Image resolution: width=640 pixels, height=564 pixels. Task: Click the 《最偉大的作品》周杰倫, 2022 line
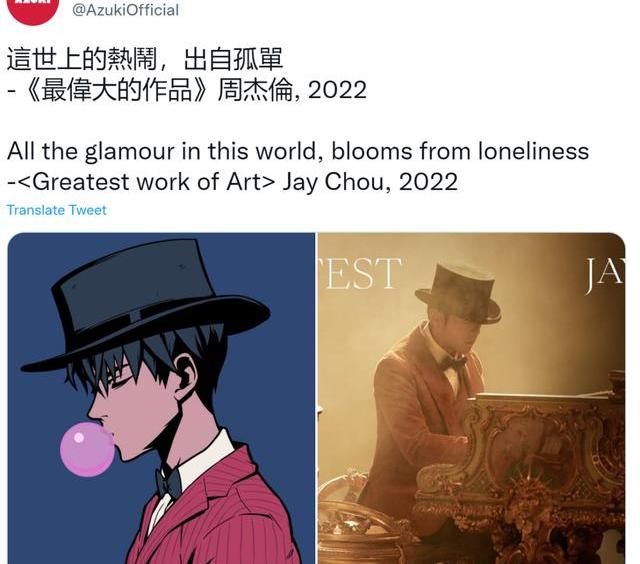click(187, 90)
